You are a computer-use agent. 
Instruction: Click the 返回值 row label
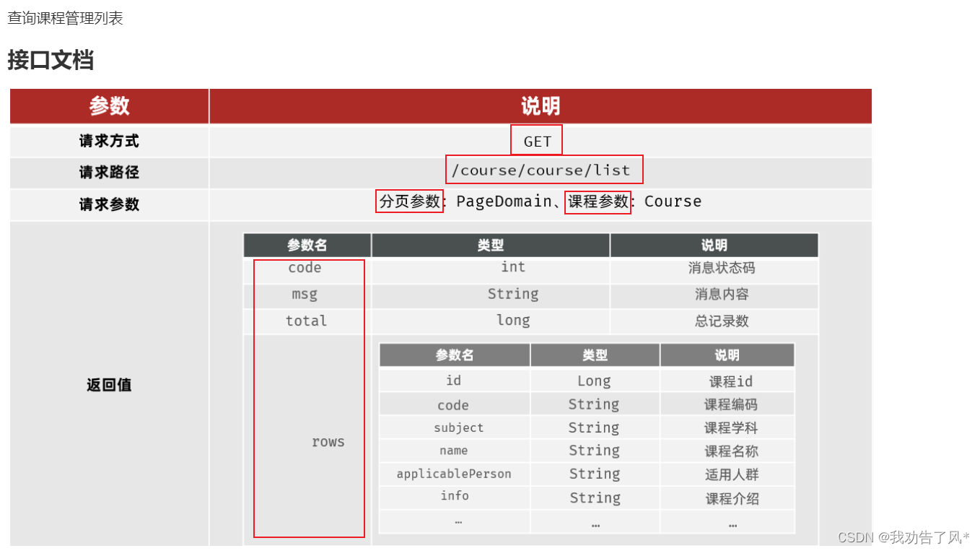click(x=108, y=385)
